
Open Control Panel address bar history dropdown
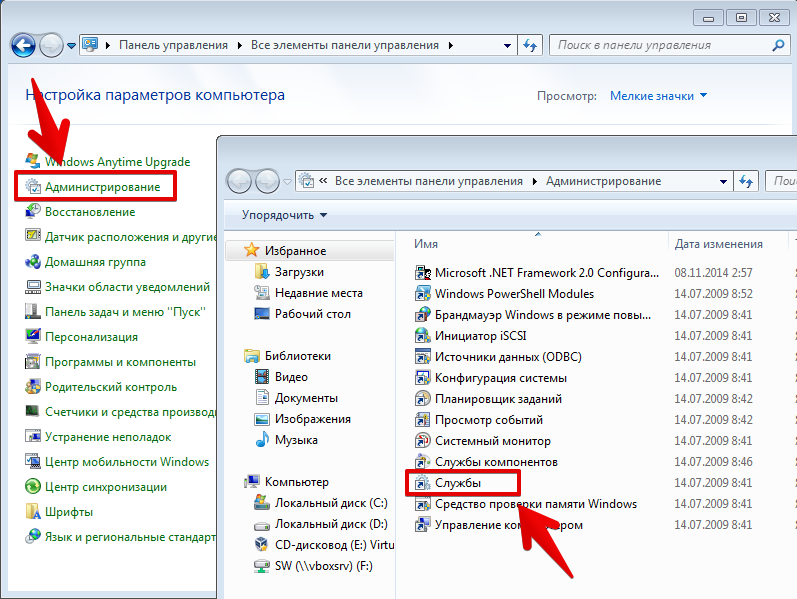click(x=507, y=46)
